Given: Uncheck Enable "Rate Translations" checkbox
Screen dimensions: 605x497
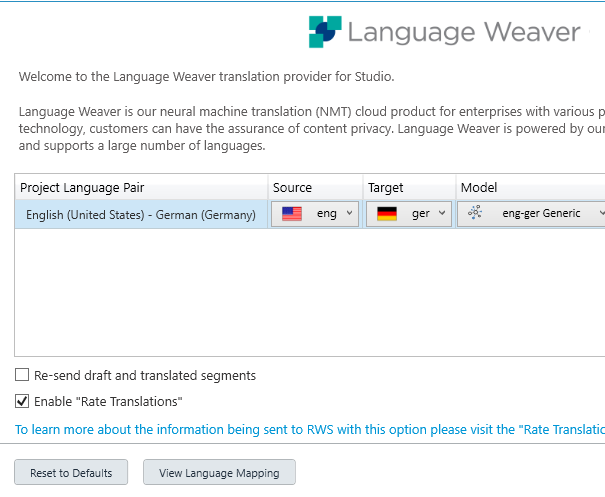Looking at the screenshot, I should [22, 401].
